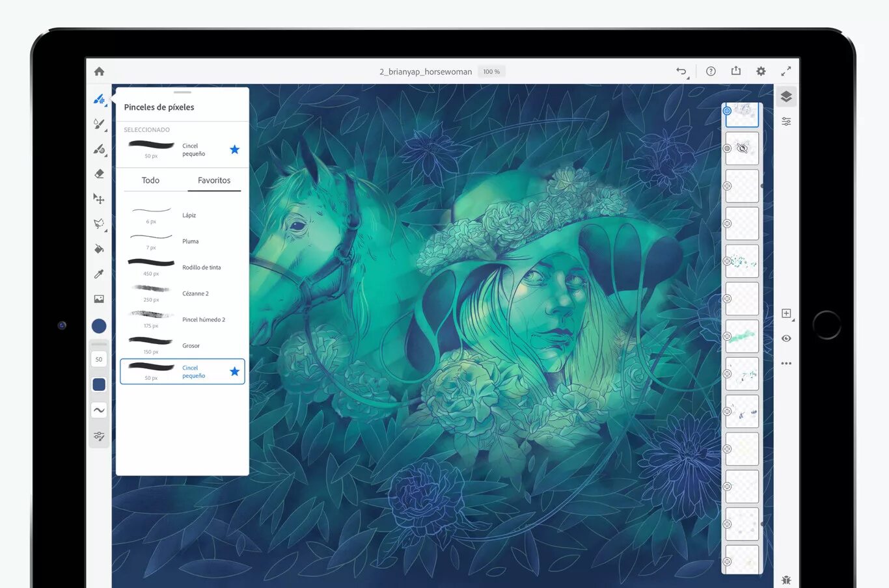Select layer thumbnail with green brush stroke
The height and width of the screenshot is (588, 889).
742,336
